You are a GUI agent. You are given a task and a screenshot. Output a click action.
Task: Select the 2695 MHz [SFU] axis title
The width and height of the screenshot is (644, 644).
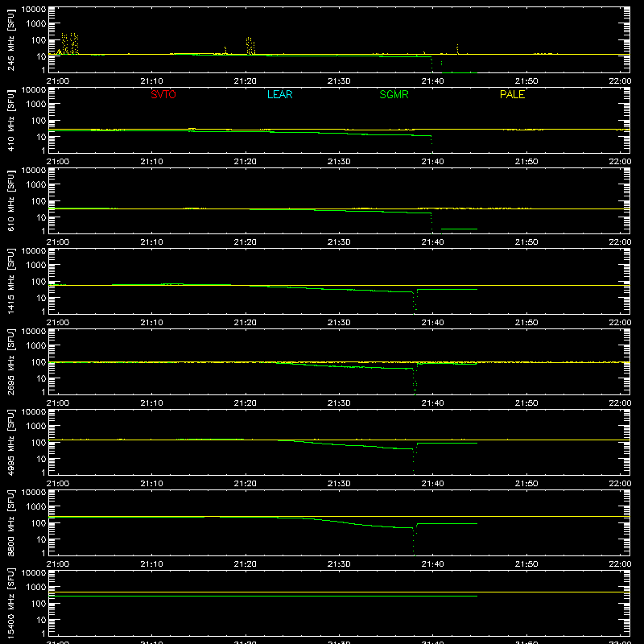(10, 361)
